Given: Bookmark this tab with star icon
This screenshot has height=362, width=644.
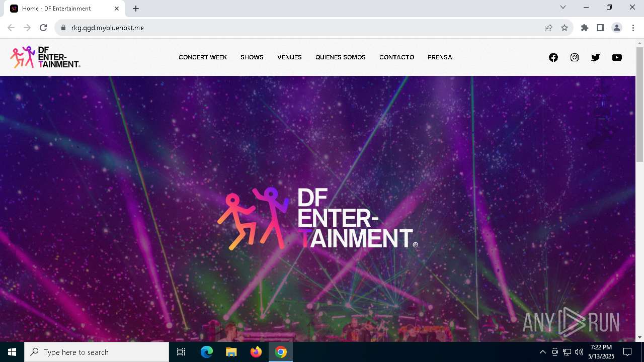Looking at the screenshot, I should [x=565, y=28].
